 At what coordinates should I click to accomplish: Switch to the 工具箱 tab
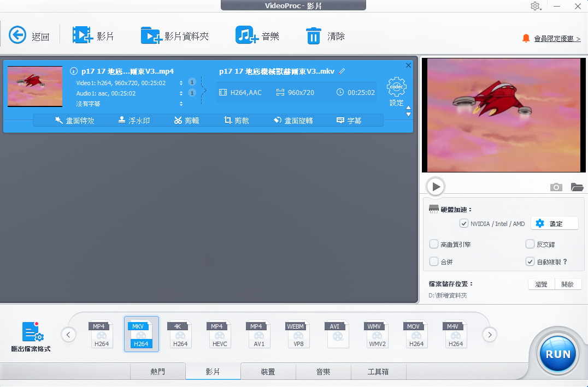378,371
